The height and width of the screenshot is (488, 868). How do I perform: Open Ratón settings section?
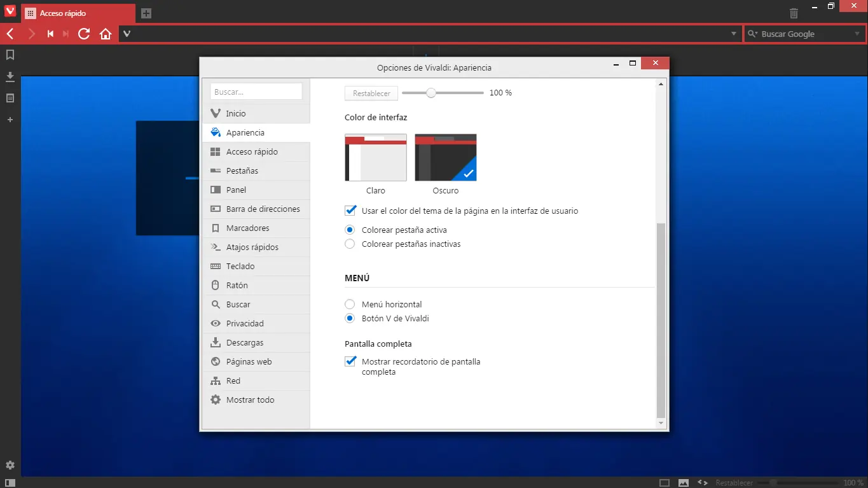(x=256, y=285)
